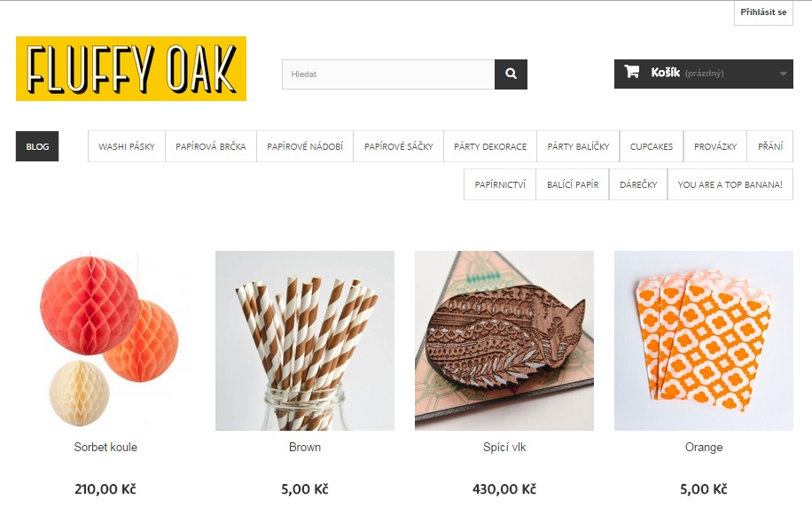Open the Sorbet koule honeycomb balls image
812x523 pixels.
coord(105,340)
